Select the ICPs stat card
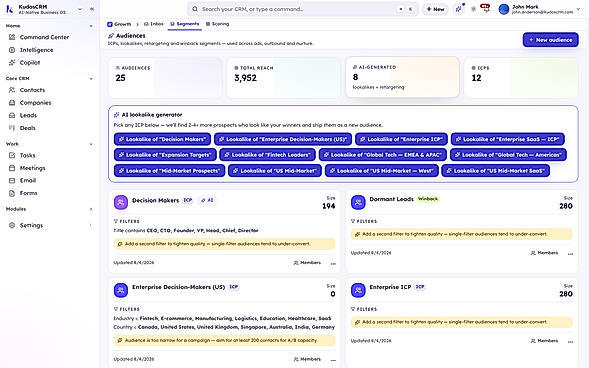The width and height of the screenshot is (589, 368). coord(521,78)
